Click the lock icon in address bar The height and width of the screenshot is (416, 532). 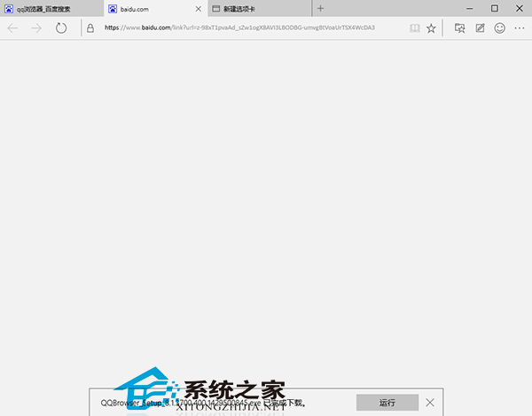click(90, 28)
